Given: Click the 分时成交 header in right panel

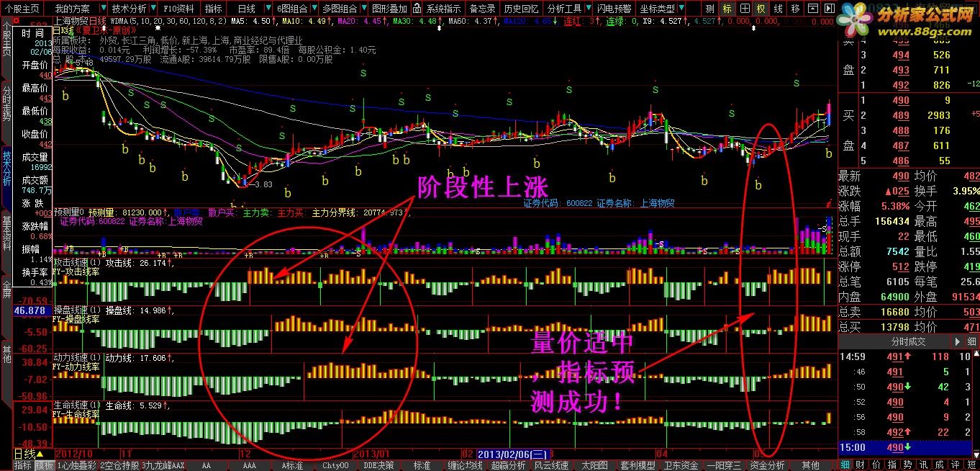Looking at the screenshot, I should pyautogui.click(x=909, y=341).
